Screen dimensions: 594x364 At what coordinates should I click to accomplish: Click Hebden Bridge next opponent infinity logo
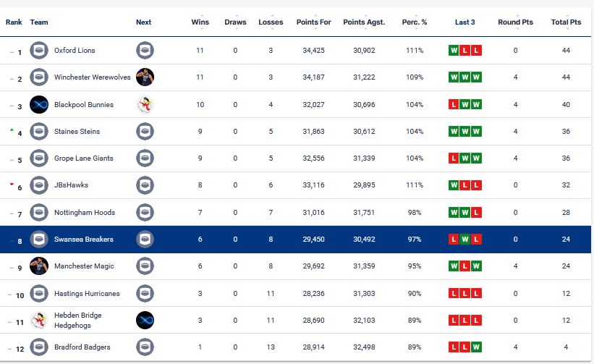(145, 320)
